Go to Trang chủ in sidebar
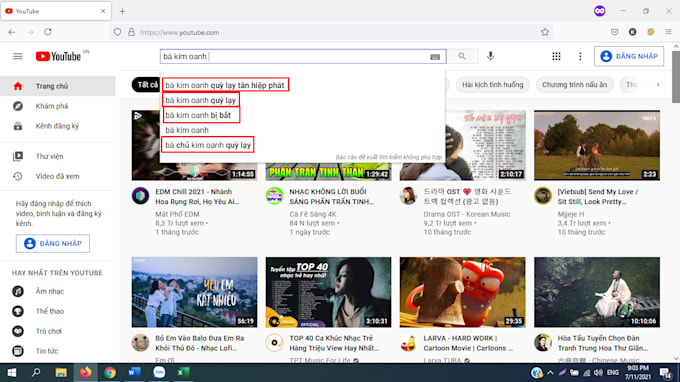Viewport: 680px width, 382px height. [58, 86]
